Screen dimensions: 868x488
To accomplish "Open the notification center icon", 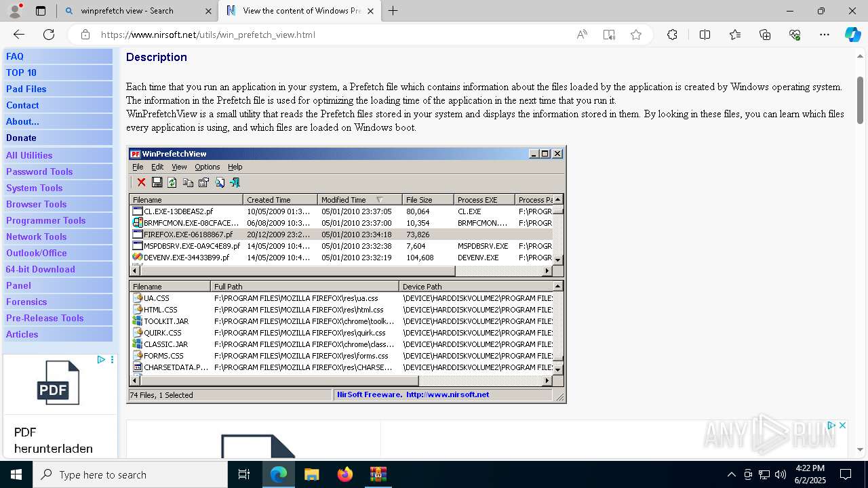I will (846, 474).
